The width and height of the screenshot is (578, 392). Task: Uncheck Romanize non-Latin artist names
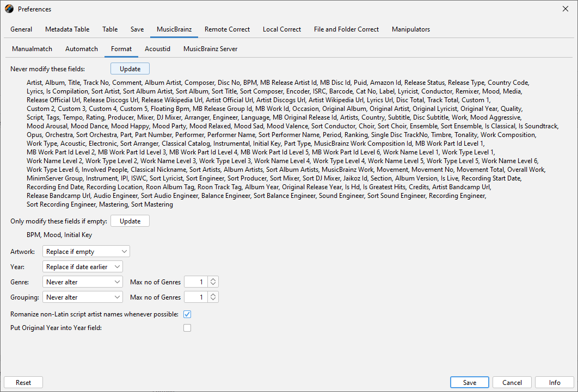point(187,314)
